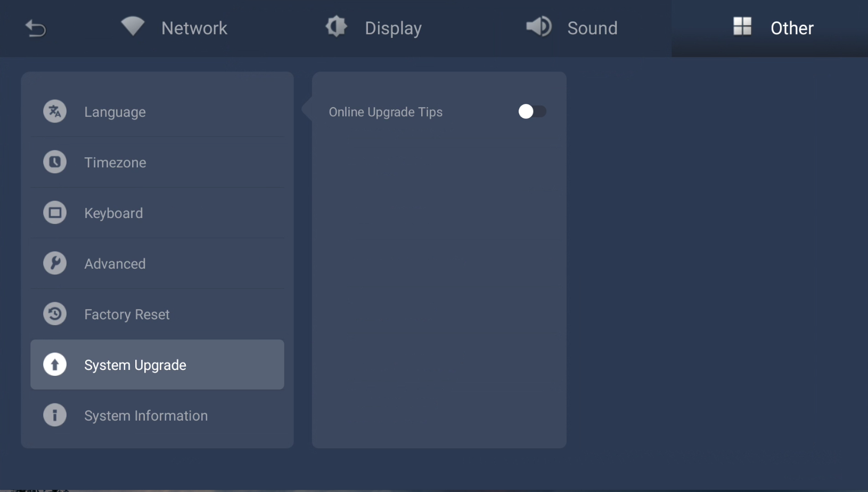Click the brightness icon beside Display
Image resolution: width=868 pixels, height=492 pixels.
coord(336,27)
